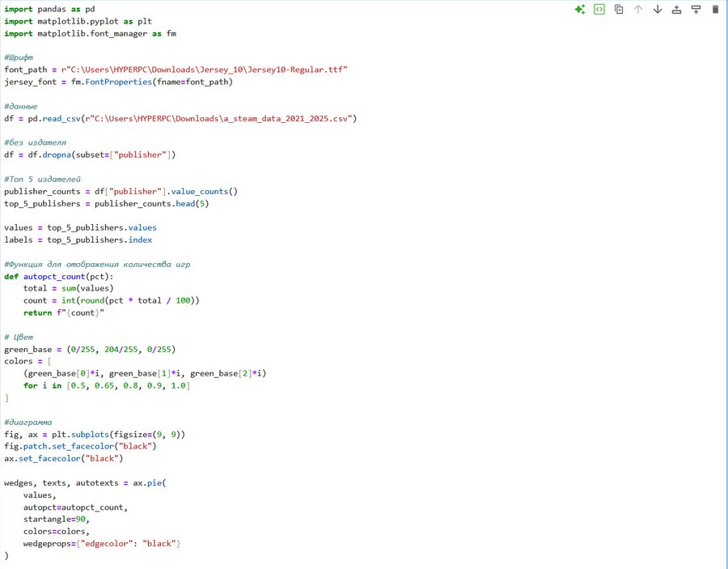Delete this cell using the trash icon
Viewport: 728px width, 569px height.
coord(715,10)
